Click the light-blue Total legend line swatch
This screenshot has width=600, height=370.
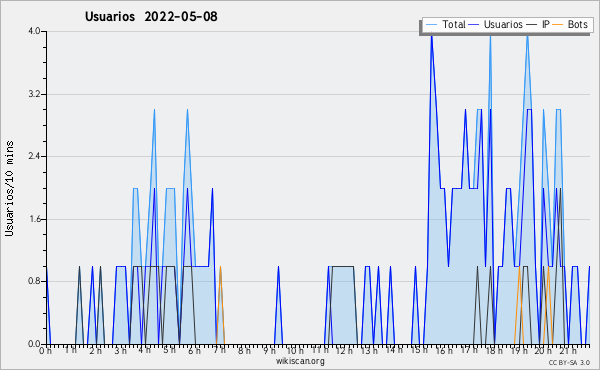(x=431, y=25)
